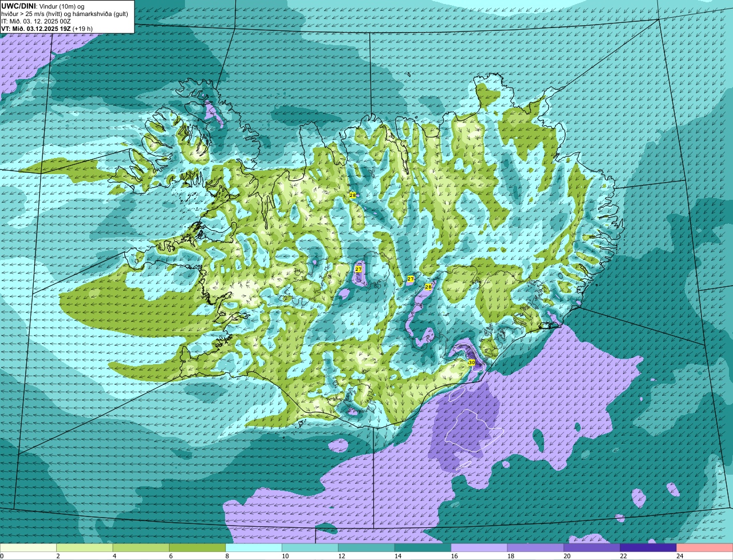The width and height of the screenshot is (733, 560).
Task: Click the pink above-24 m/s legend swatch
Action: [x=705, y=547]
